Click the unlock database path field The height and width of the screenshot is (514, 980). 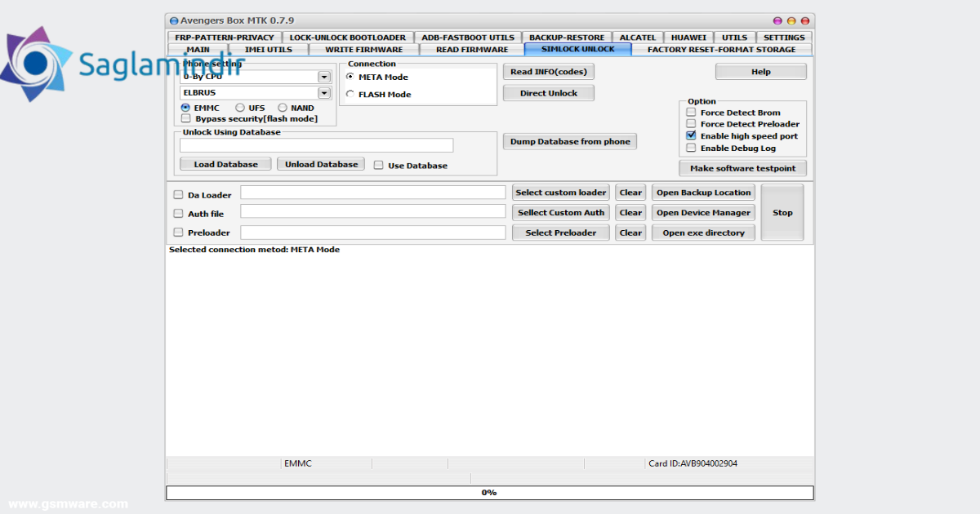317,145
